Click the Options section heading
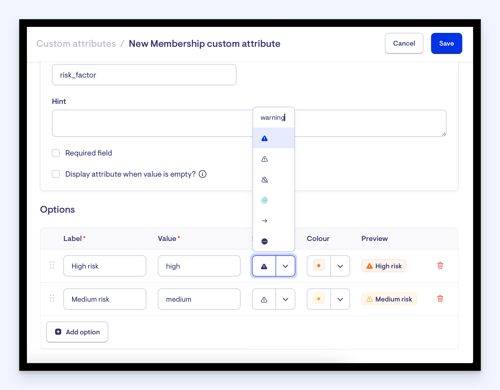Viewport: 500px width, 390px height. (x=57, y=209)
